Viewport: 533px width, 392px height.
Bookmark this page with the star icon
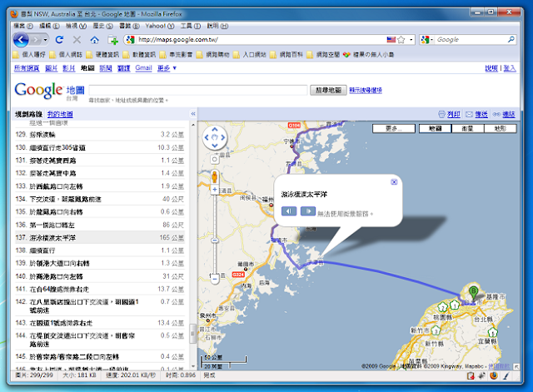click(401, 40)
